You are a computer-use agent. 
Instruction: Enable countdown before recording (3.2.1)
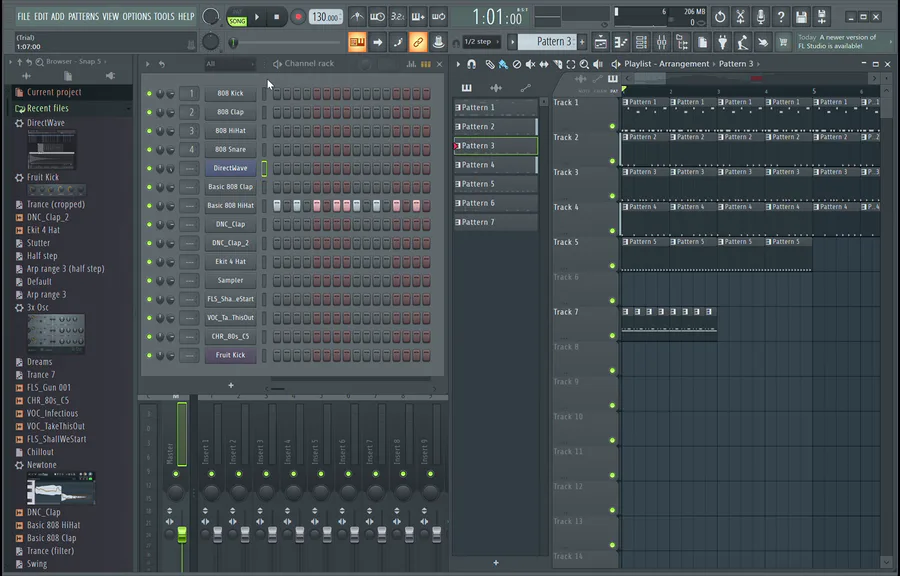(397, 17)
